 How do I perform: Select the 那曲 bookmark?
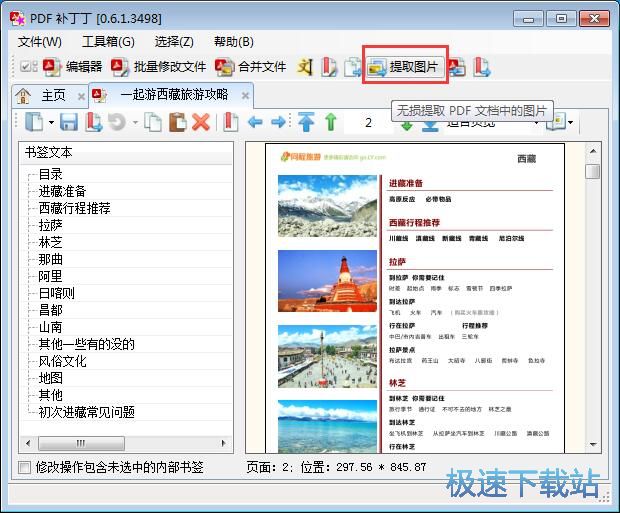click(x=51, y=259)
